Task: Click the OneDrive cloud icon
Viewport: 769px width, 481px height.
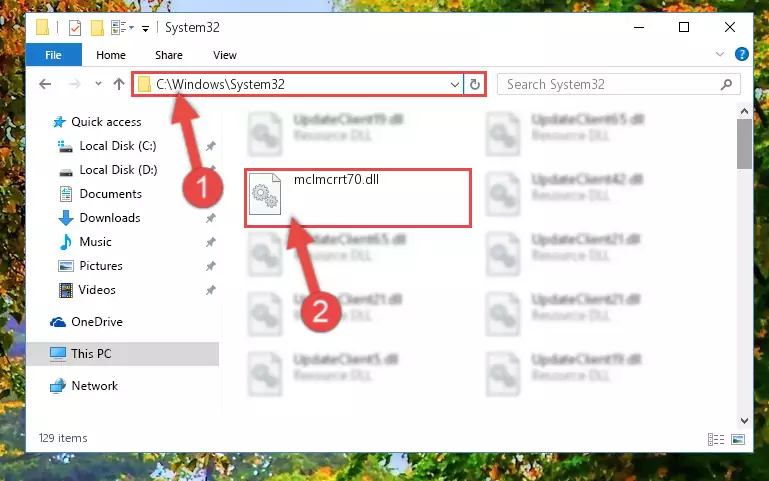Action: (58, 322)
